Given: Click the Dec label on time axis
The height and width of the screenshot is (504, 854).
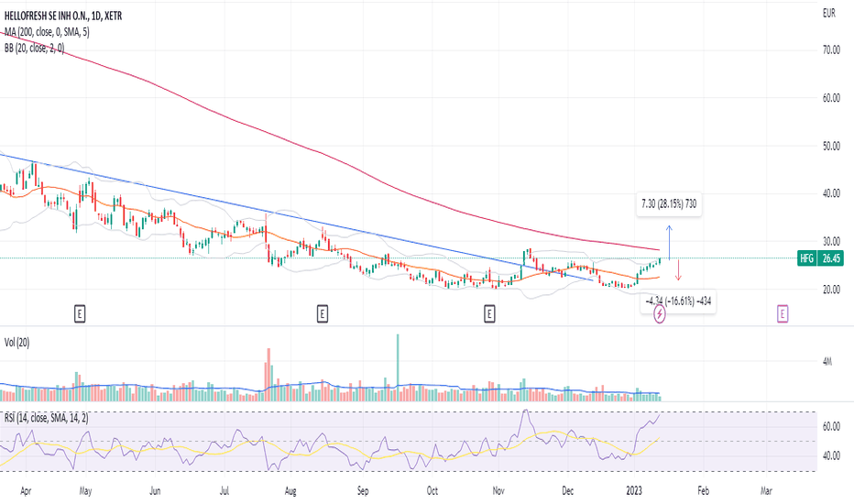Looking at the screenshot, I should (567, 491).
